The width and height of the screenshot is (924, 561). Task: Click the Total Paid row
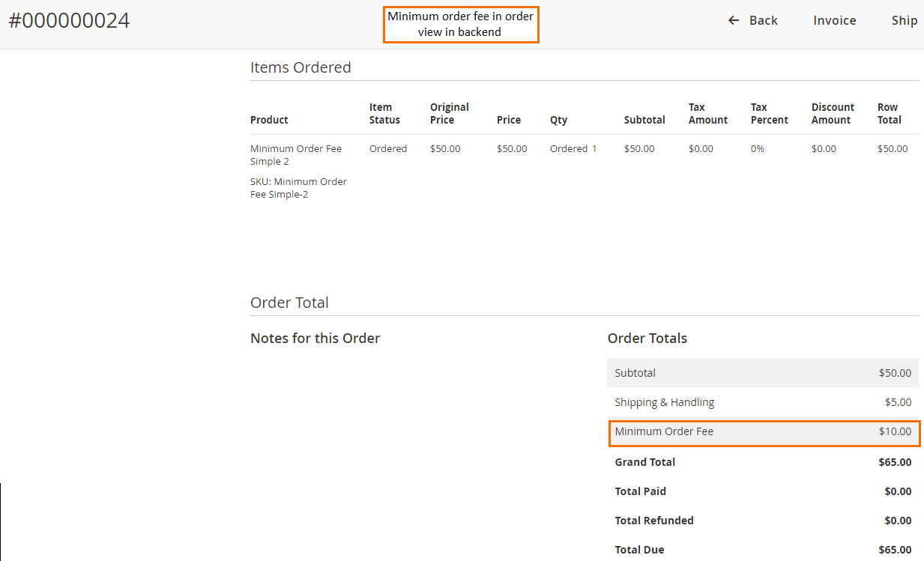pyautogui.click(x=763, y=491)
